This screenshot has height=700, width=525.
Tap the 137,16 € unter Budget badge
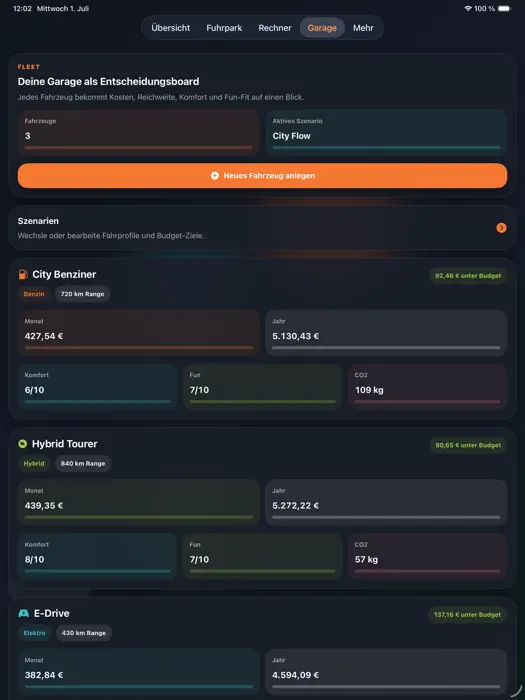point(467,615)
